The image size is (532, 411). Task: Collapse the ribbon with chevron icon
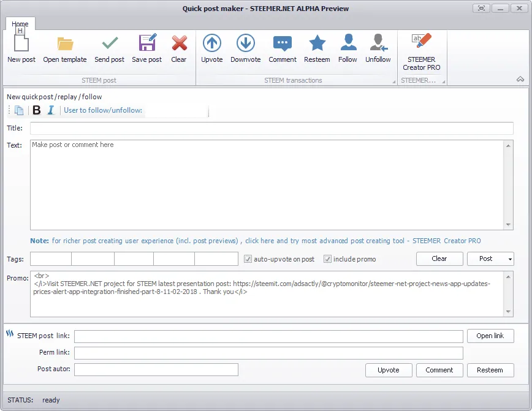[520, 79]
